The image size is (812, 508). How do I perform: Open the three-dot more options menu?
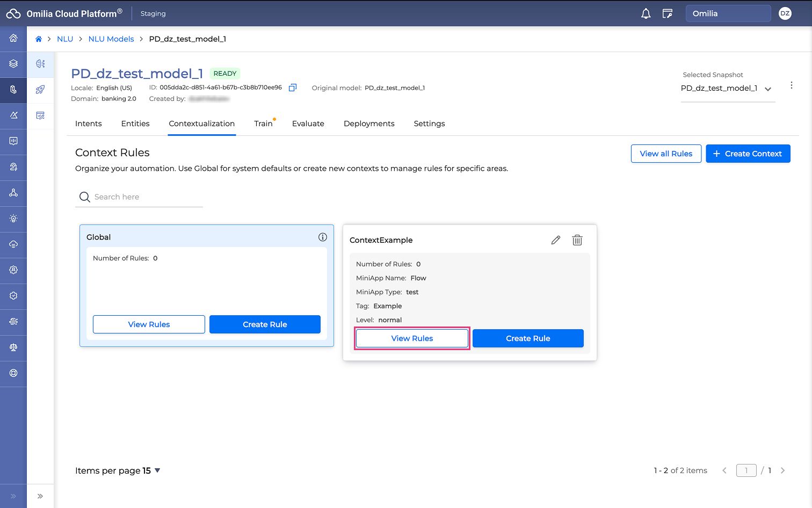coord(791,85)
